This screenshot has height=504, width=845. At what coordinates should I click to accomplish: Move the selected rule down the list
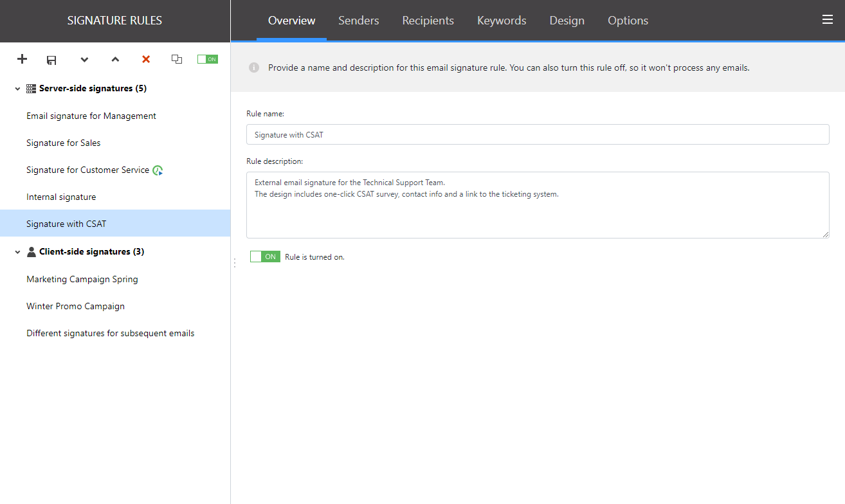84,59
